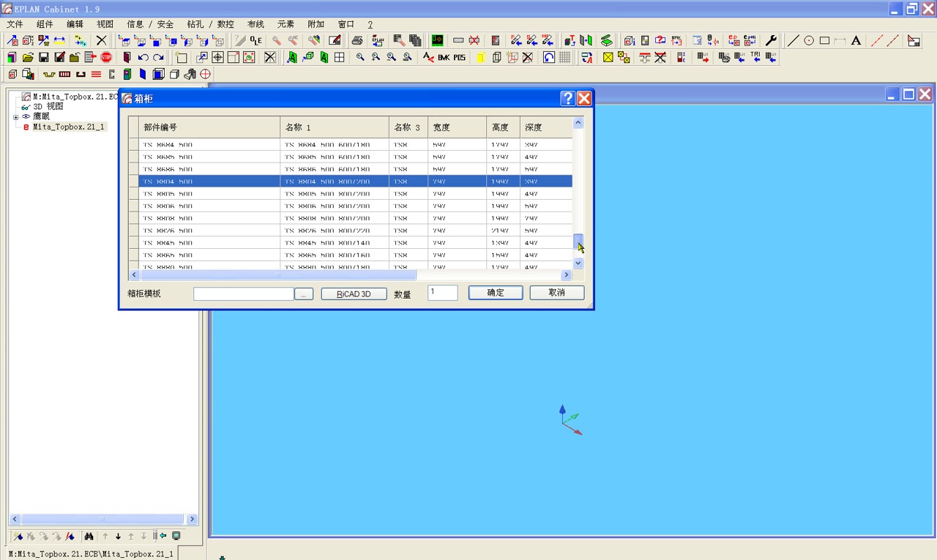937x560 pixels.
Task: Click the 数量 quantity field
Action: [x=443, y=293]
